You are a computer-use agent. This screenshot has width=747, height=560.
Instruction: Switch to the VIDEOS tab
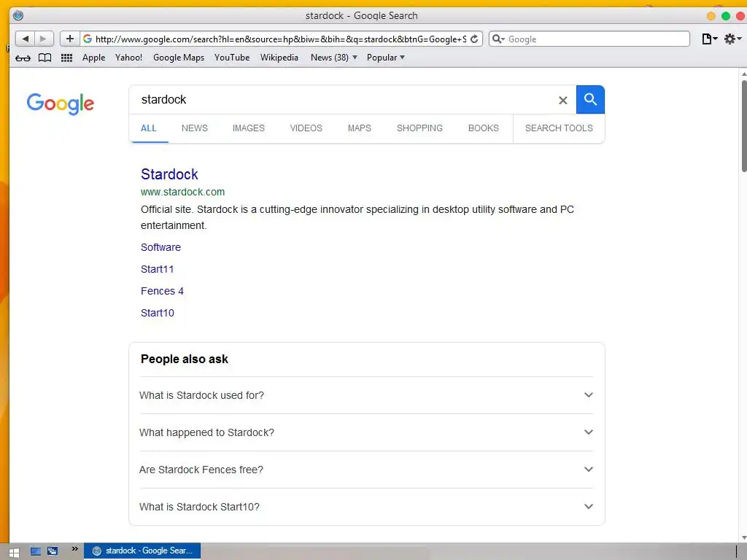[x=306, y=128]
